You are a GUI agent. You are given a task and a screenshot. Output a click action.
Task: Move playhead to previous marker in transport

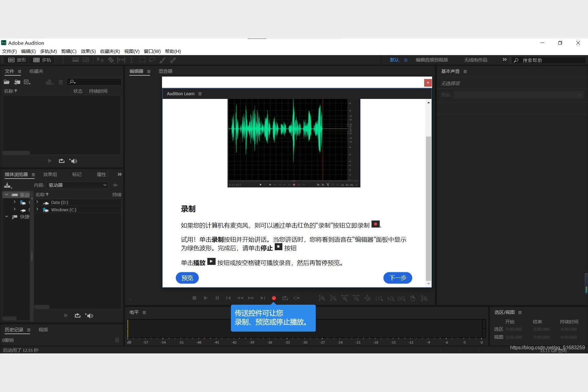228,298
